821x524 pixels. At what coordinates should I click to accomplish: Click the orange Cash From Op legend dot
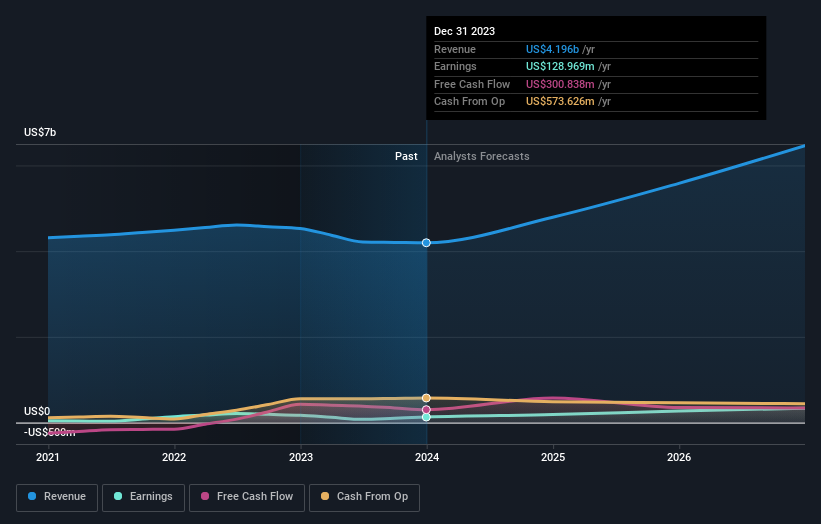(x=325, y=496)
